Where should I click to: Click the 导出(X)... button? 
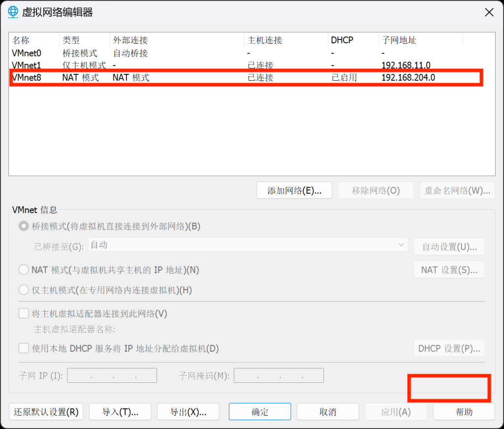click(x=188, y=412)
